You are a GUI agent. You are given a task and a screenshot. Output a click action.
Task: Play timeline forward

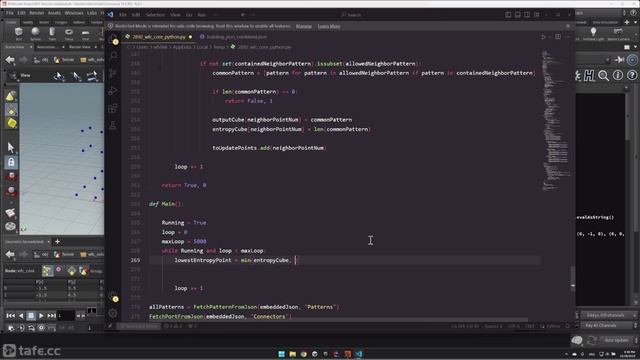click(x=41, y=316)
